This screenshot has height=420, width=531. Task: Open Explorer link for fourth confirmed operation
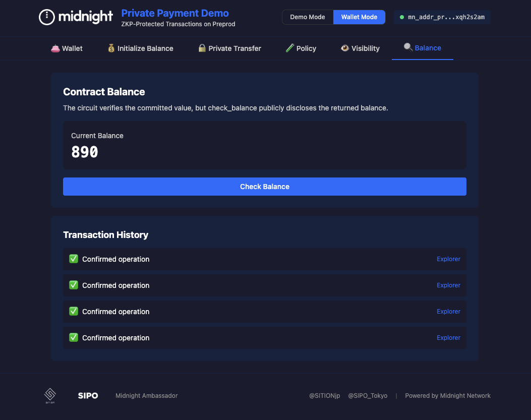pos(448,338)
